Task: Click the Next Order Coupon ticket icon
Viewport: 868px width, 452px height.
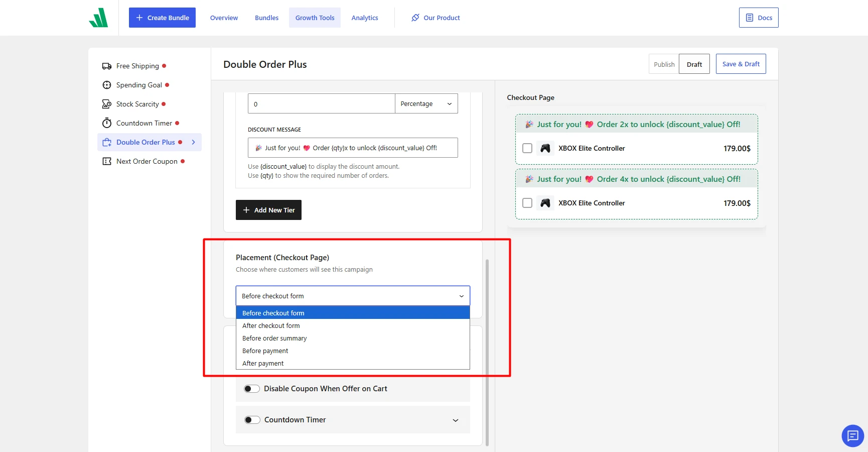Action: [x=107, y=161]
